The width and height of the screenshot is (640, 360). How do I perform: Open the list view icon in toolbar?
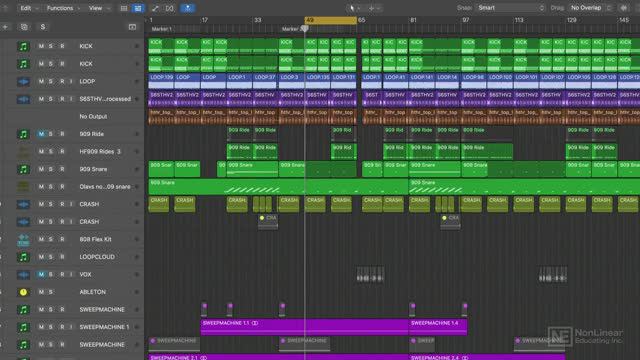(124, 8)
